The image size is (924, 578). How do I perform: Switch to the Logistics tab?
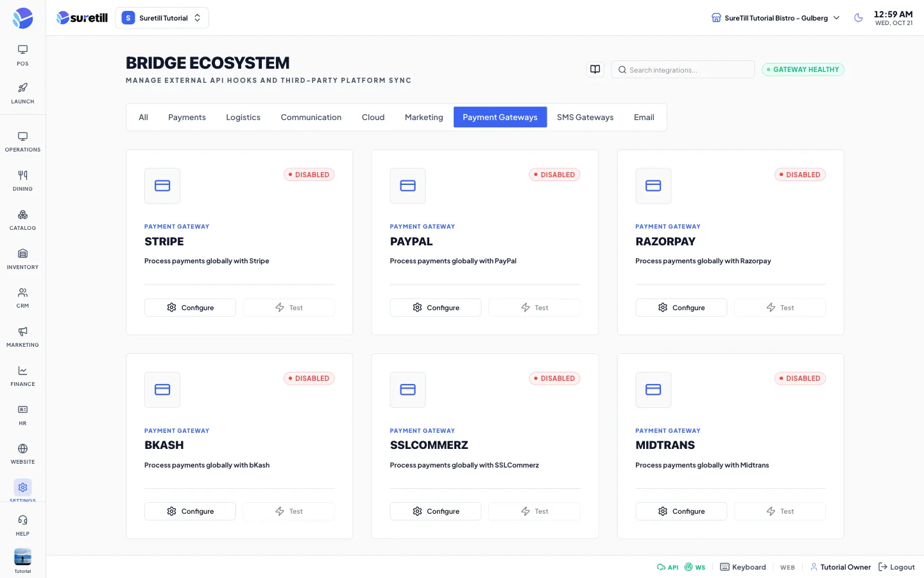243,118
